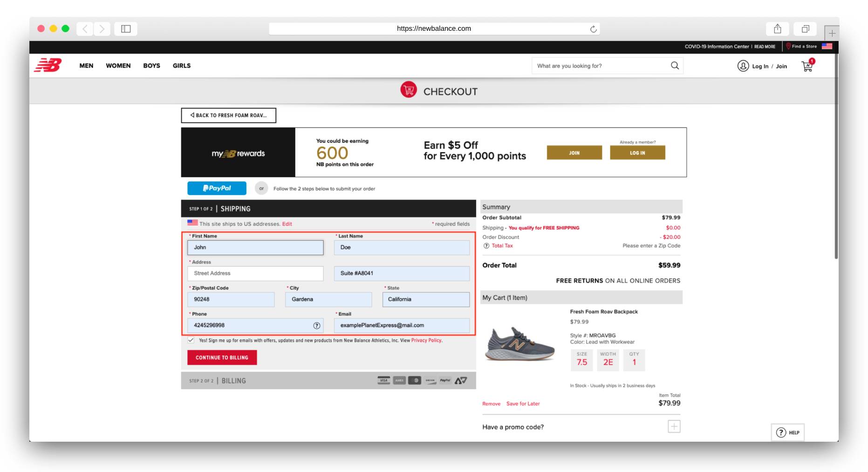The image size is (868, 472).
Task: Click the Join header link
Action: coord(781,66)
